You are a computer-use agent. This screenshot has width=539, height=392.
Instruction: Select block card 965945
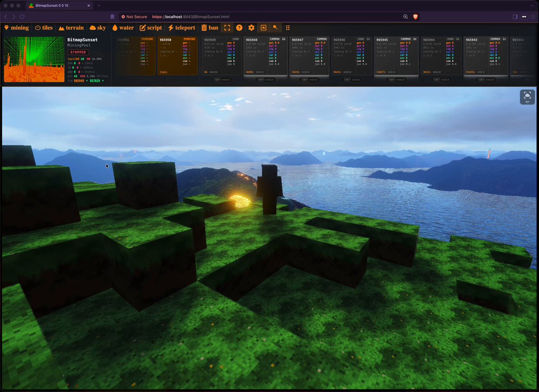click(x=396, y=56)
